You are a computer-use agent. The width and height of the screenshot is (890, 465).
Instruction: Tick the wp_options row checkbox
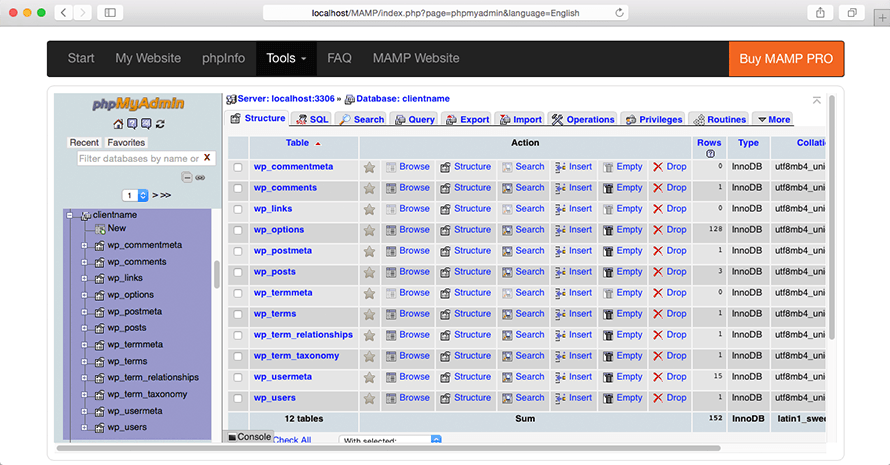238,231
